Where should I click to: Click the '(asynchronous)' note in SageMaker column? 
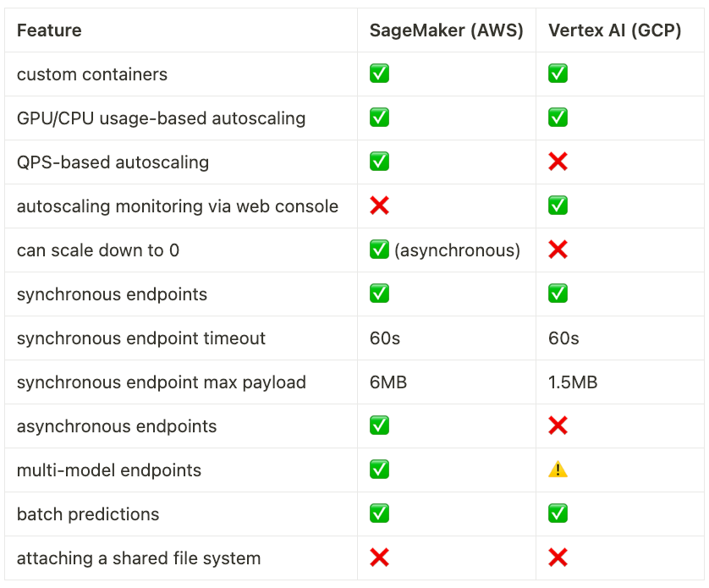click(457, 250)
